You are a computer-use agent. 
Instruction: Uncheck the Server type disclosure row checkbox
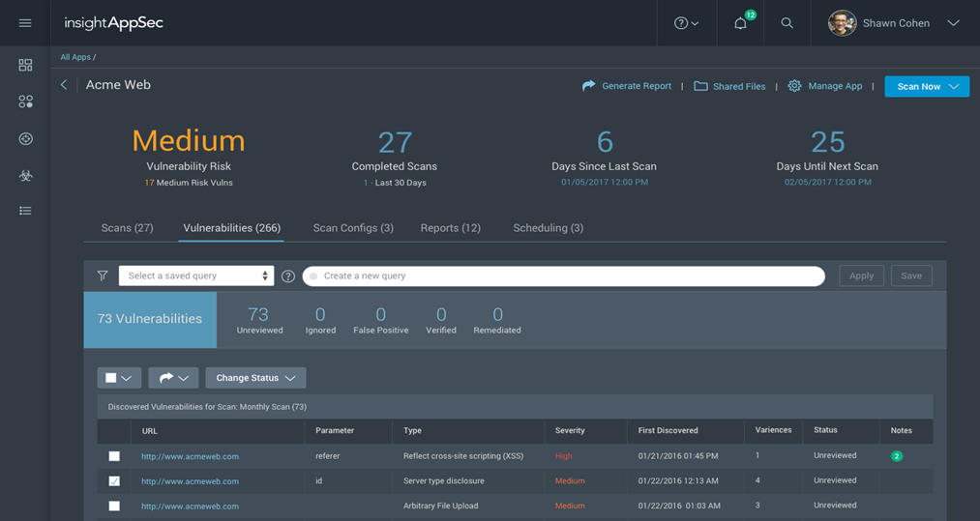[x=114, y=481]
